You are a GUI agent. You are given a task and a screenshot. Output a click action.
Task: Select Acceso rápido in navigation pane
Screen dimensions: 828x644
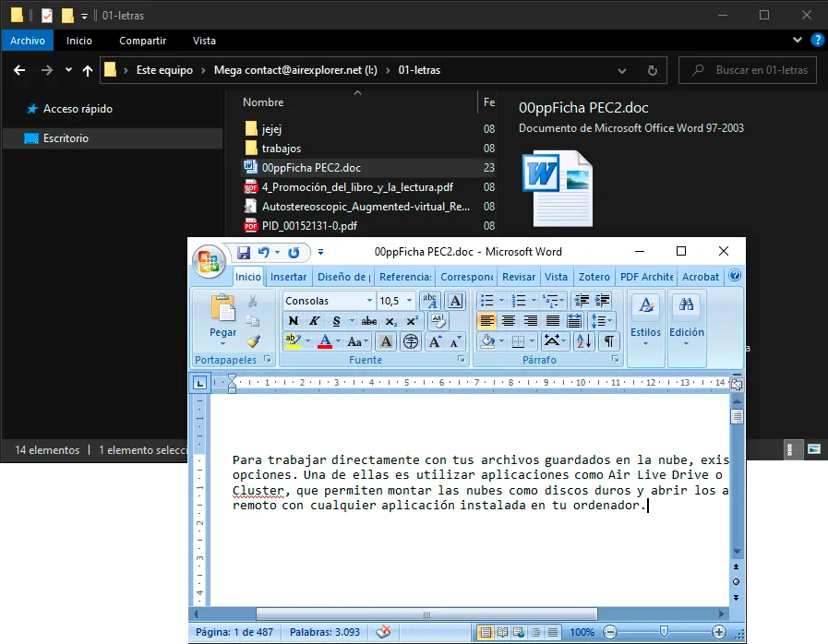point(78,109)
